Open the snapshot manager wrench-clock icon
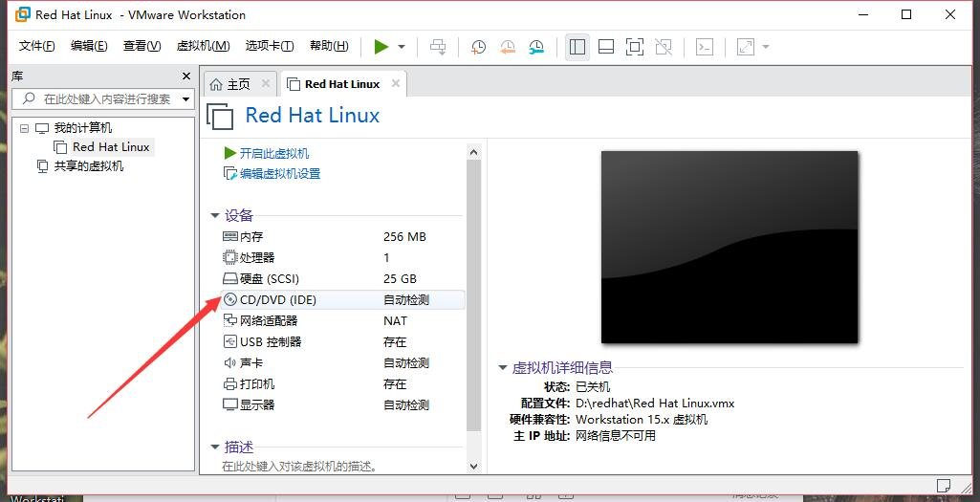 [536, 47]
